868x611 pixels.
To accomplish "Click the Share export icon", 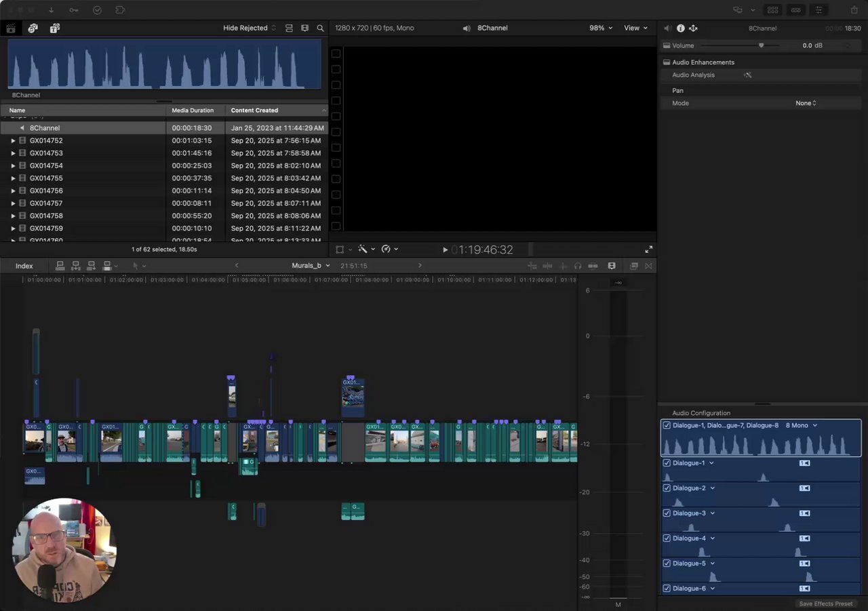I will click(x=854, y=10).
